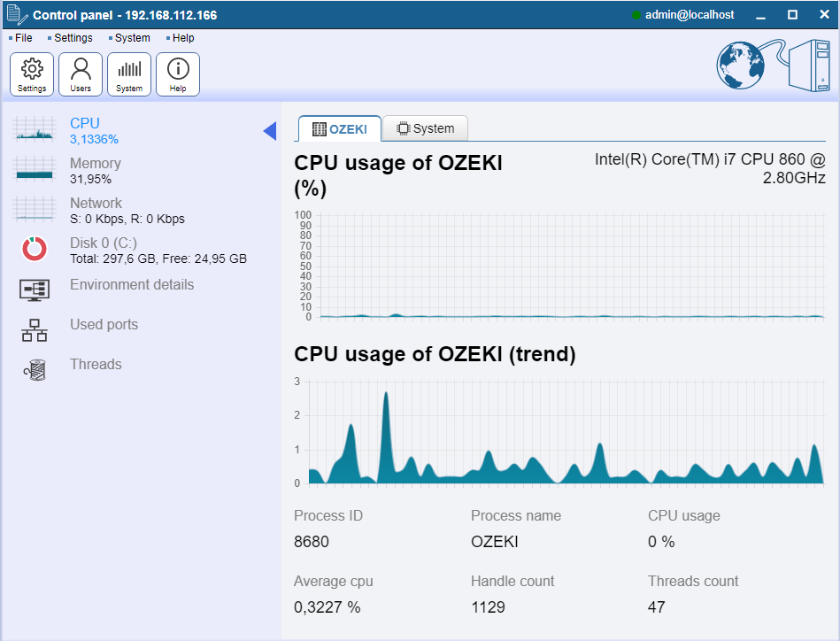
Task: Select the CPU sidebar label
Action: click(x=85, y=123)
